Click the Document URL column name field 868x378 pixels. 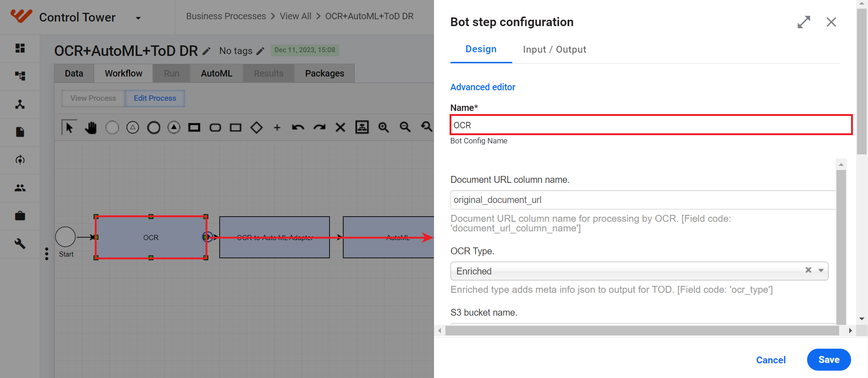click(x=643, y=200)
